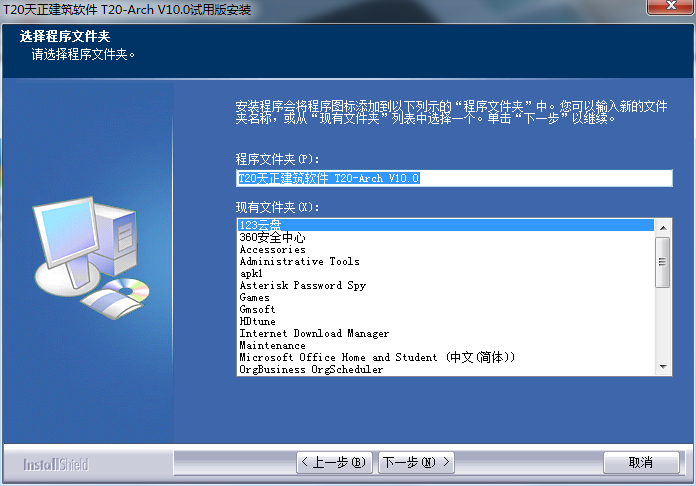Choose OrgBusiness OrgScheduler folder
Image resolution: width=696 pixels, height=486 pixels.
click(x=446, y=369)
